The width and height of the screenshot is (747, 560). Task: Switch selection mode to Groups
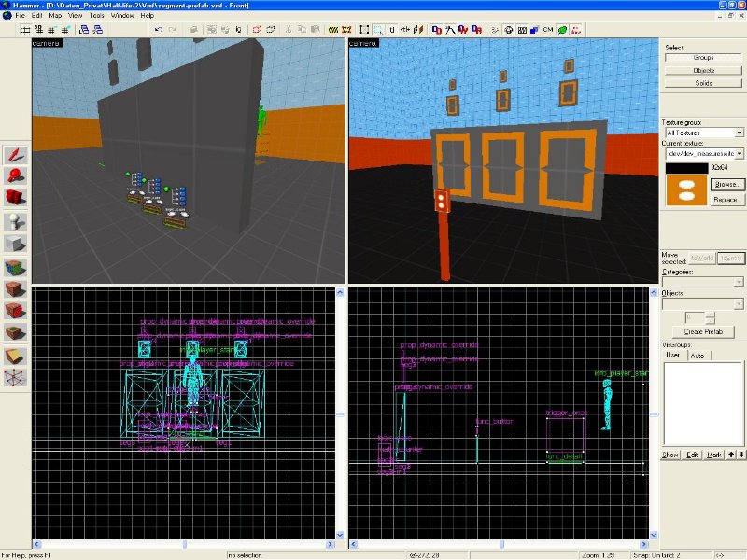click(x=703, y=58)
